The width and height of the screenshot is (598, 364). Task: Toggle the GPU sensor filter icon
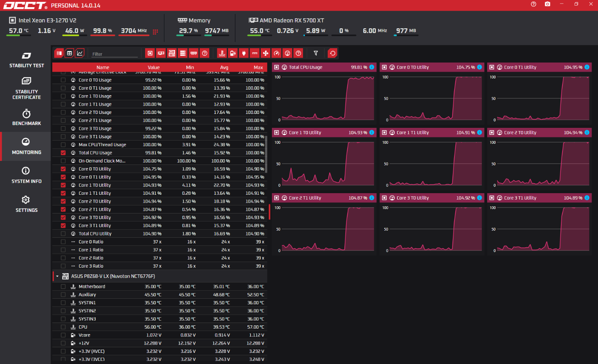161,53
